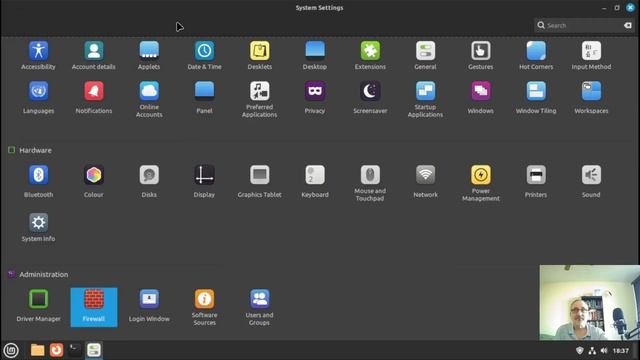Open Panel settings
The height and width of the screenshot is (360, 640).
point(204,98)
